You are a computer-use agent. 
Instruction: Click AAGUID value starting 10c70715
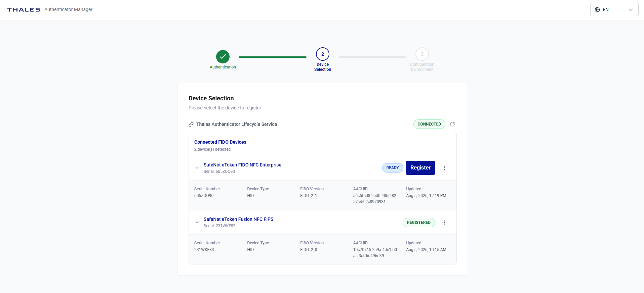click(375, 253)
